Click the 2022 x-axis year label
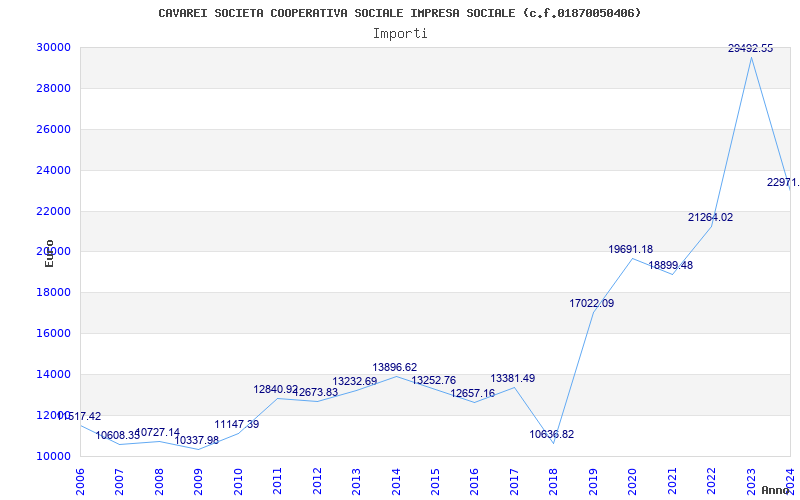 tap(711, 482)
